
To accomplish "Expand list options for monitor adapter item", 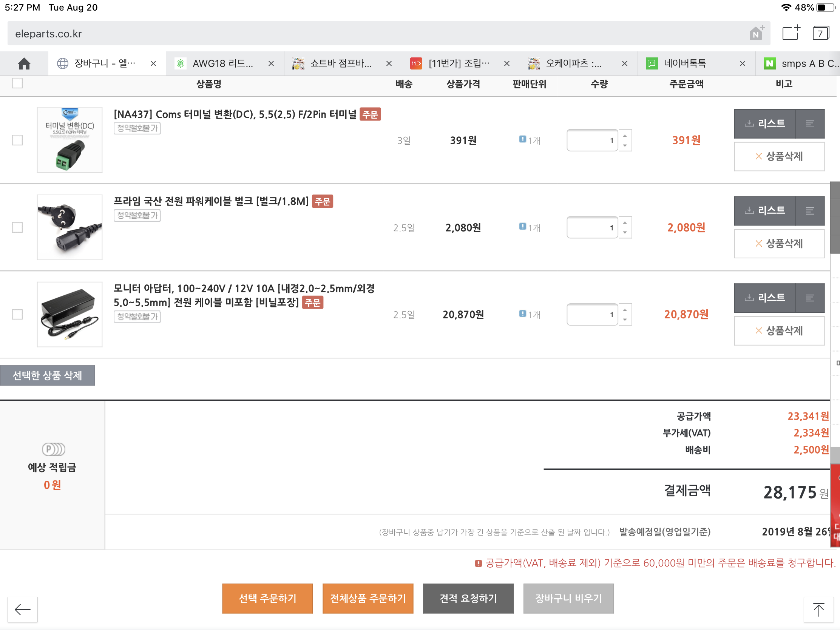I will [810, 298].
